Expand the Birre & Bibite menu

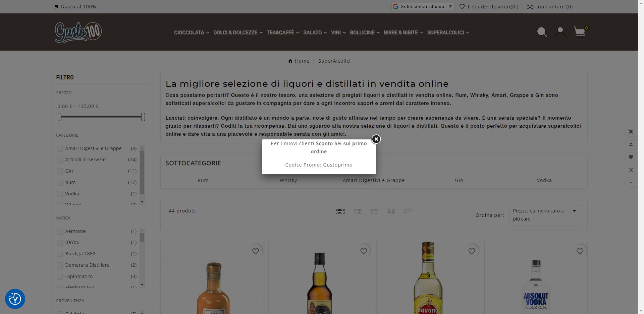(x=404, y=33)
